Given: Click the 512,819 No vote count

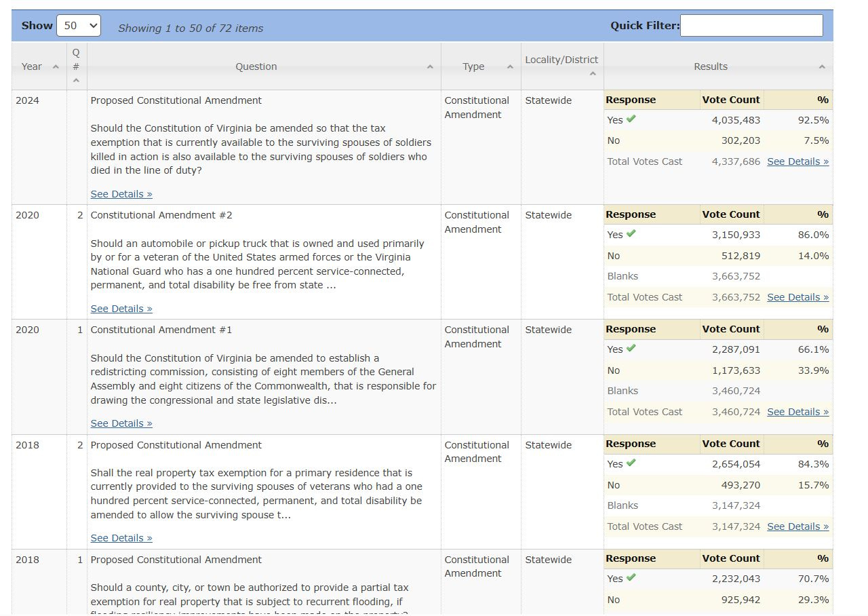Looking at the screenshot, I should click(x=741, y=256).
